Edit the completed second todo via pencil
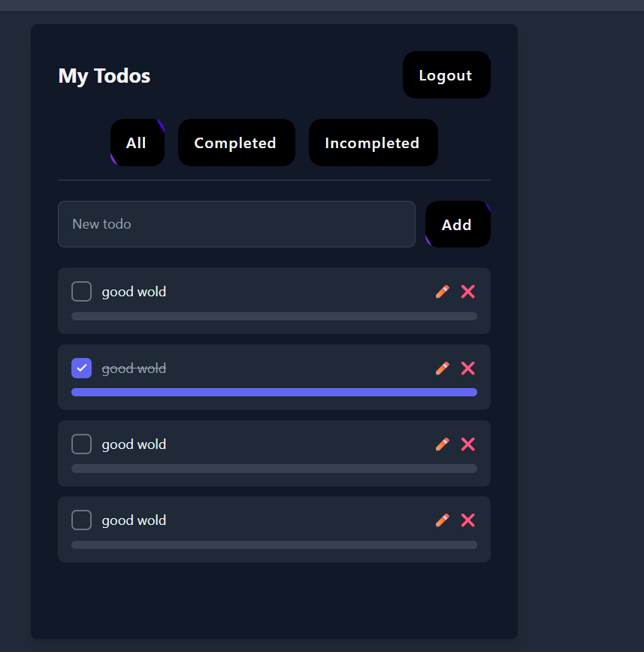Image resolution: width=644 pixels, height=652 pixels. click(x=442, y=368)
